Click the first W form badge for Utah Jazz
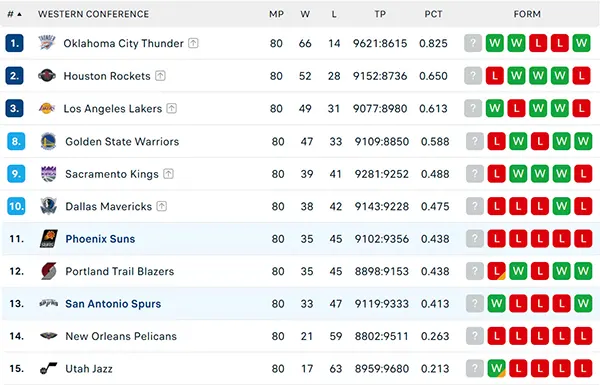The image size is (600, 385). [497, 368]
